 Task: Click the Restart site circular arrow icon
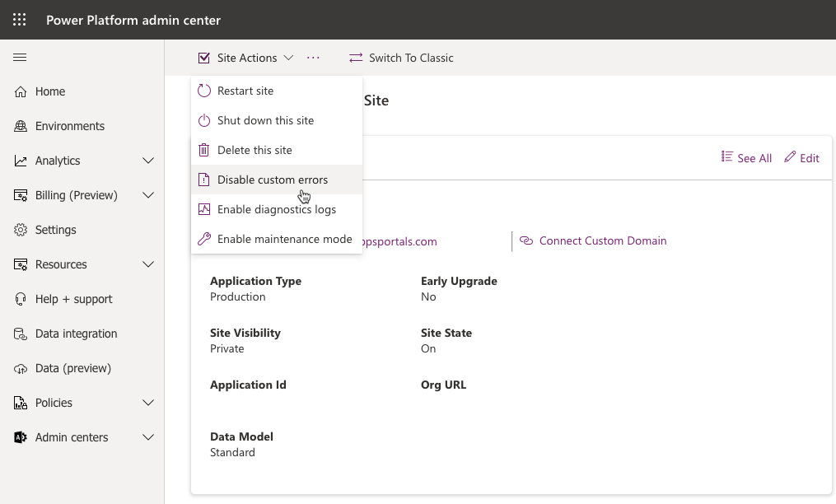click(204, 91)
